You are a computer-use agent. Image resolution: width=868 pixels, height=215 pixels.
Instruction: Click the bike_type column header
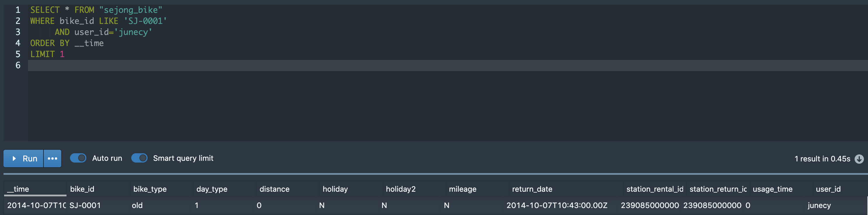coord(161,189)
